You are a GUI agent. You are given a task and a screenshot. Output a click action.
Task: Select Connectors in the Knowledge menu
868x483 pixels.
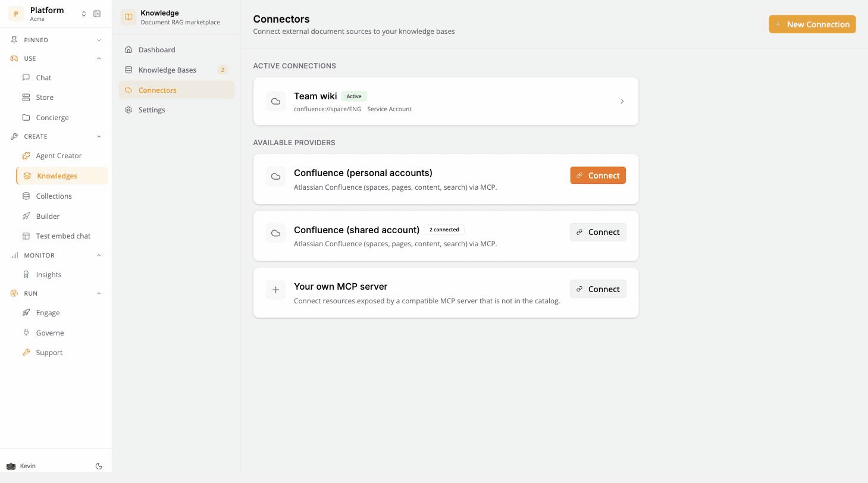(176, 90)
